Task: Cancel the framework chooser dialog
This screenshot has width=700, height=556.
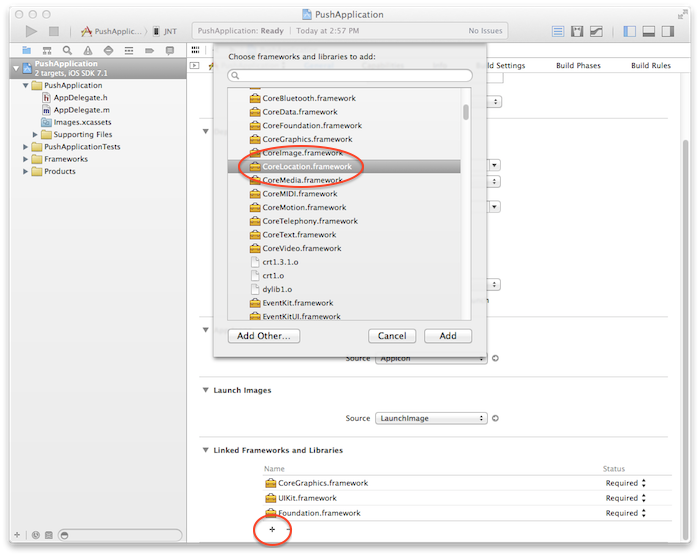Action: 392,336
